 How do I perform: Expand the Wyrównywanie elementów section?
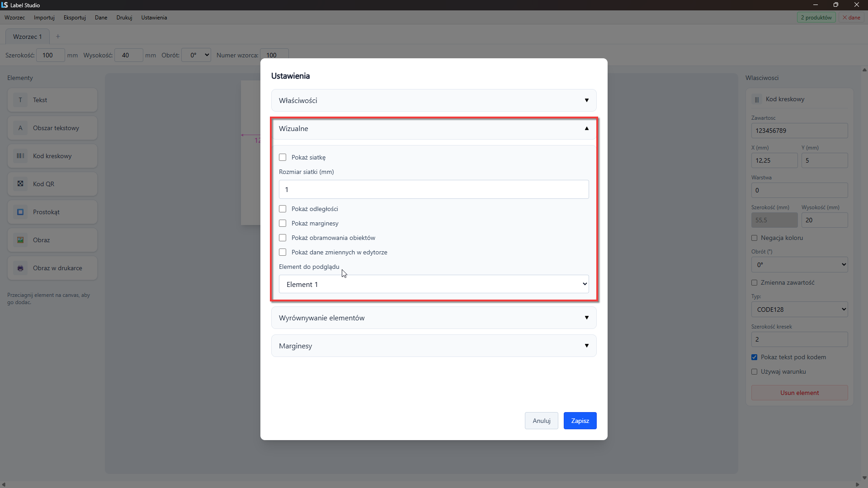434,318
